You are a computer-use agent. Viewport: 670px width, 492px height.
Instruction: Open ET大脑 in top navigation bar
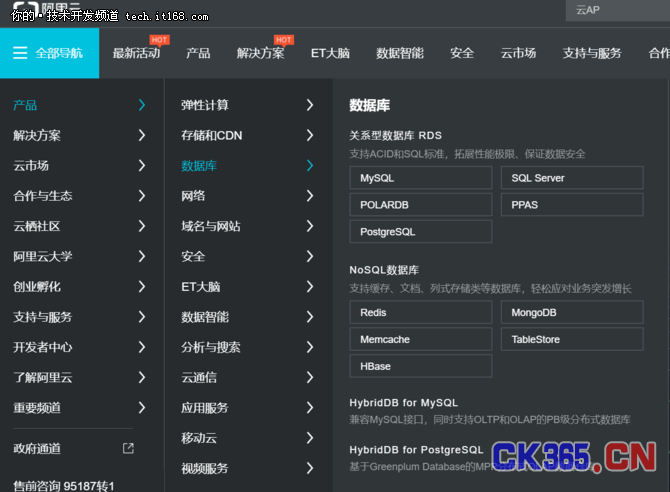330,53
